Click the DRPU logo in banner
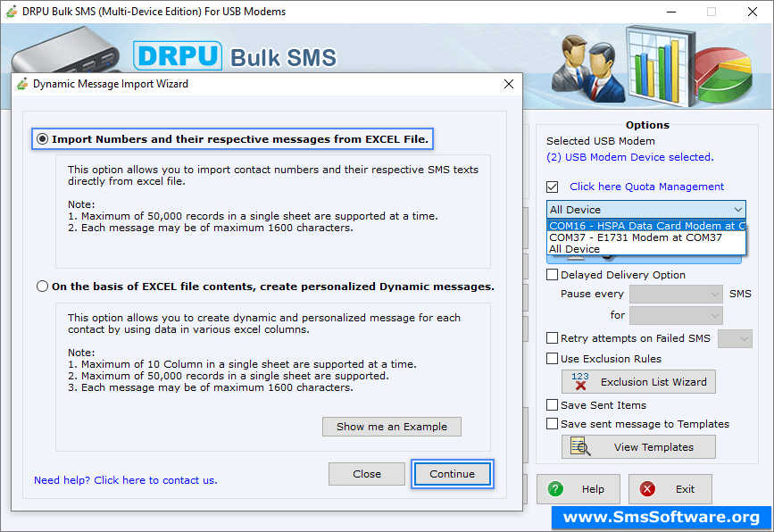 (178, 55)
